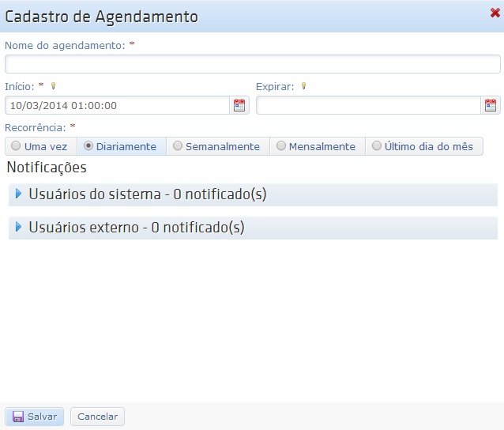Click the Nome do agendamento label
This screenshot has width=504, height=430.
(65, 45)
